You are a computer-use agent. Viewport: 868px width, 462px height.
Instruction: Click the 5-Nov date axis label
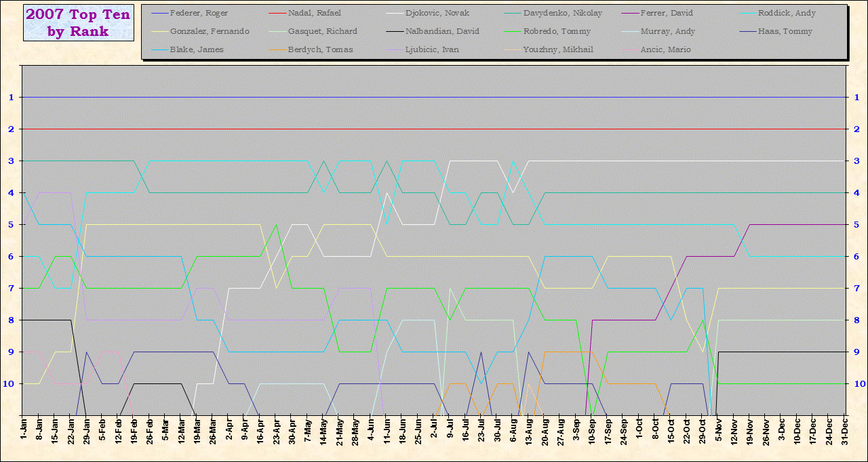pyautogui.click(x=718, y=430)
